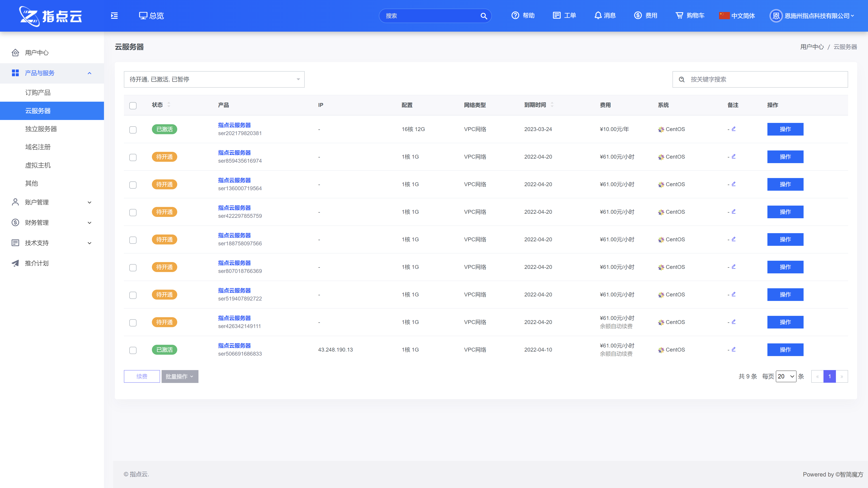
Task: Click the edit note pencil for ser506691686833
Action: [734, 349]
